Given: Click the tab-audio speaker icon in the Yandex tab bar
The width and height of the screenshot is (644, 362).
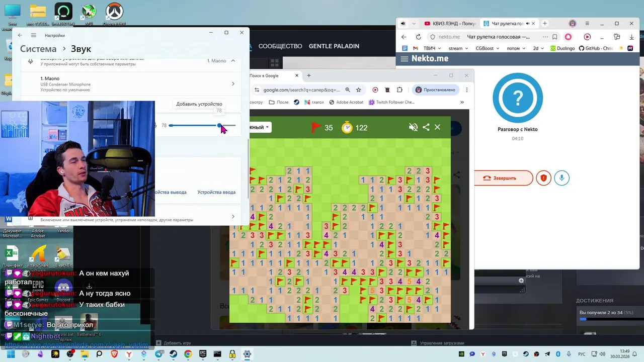Looking at the screenshot, I should pos(403,24).
